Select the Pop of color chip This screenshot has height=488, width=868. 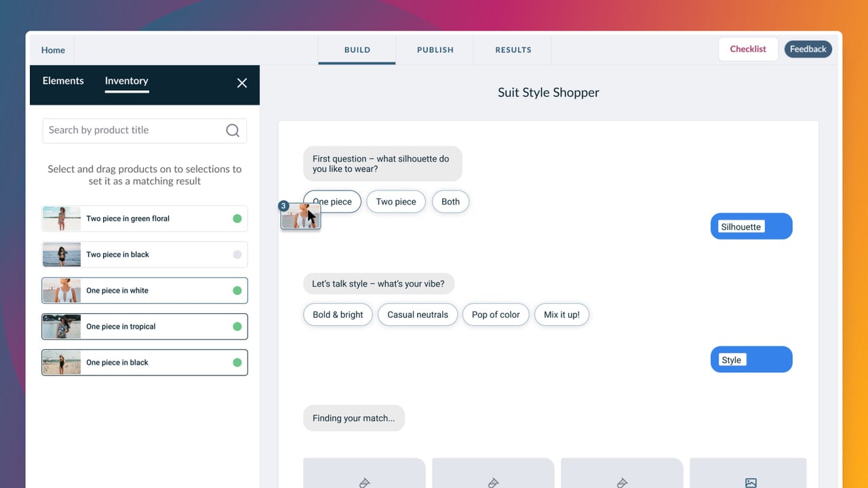(x=496, y=314)
